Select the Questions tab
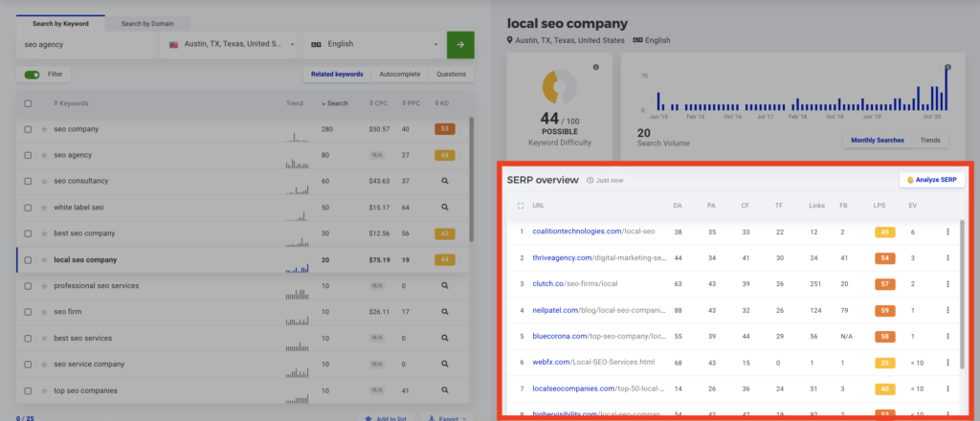 pos(452,75)
